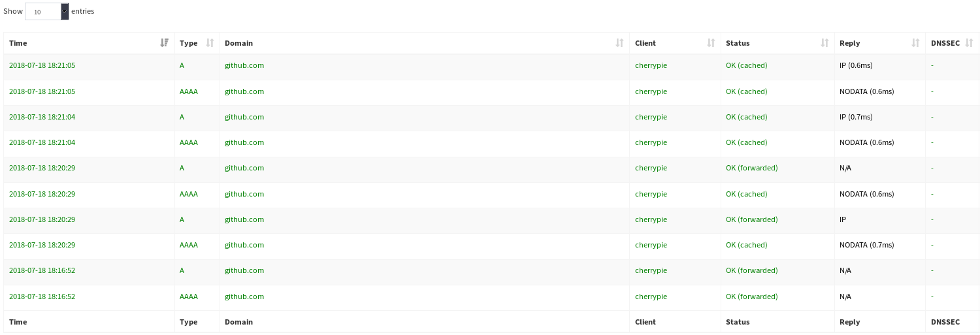Viewport: 980px width, 335px height.
Task: Click the NODATA (0.7ms) reply cell
Action: (x=866, y=245)
